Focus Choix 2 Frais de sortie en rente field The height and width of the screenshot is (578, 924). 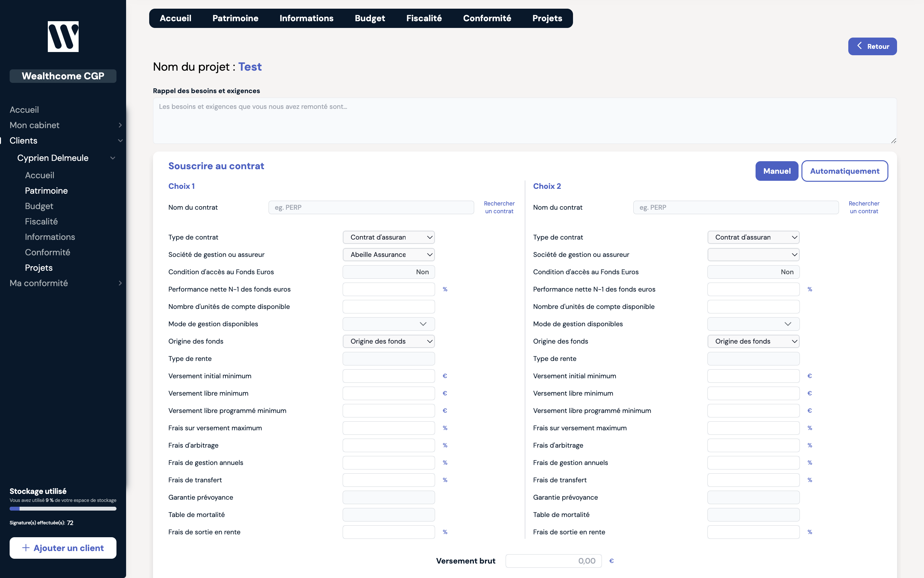753,532
